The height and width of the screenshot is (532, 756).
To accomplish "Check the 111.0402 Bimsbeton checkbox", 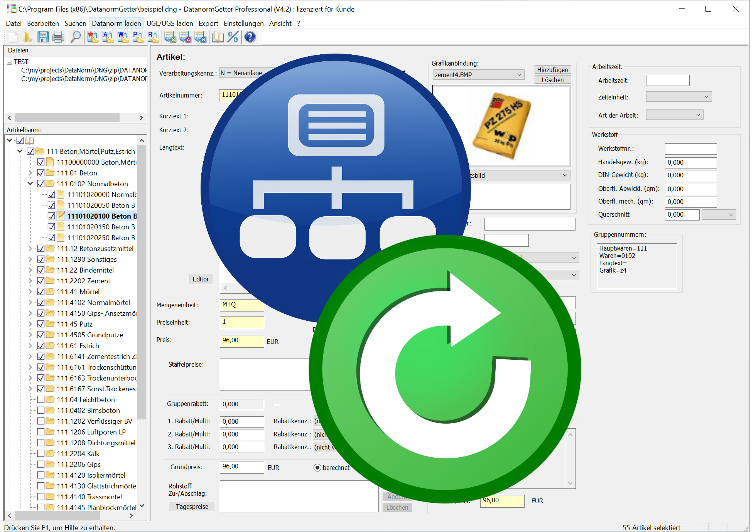I will tap(41, 410).
